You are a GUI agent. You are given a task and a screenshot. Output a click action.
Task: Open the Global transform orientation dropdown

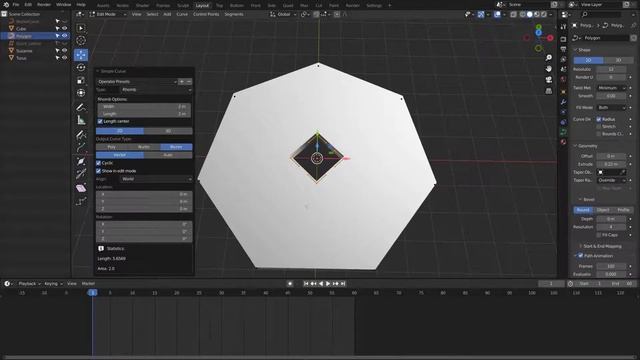point(283,14)
